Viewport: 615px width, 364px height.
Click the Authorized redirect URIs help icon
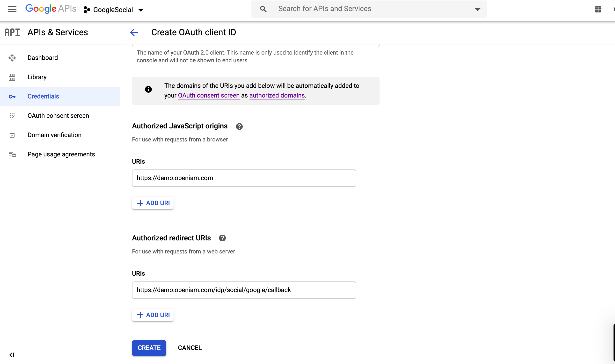pyautogui.click(x=222, y=238)
